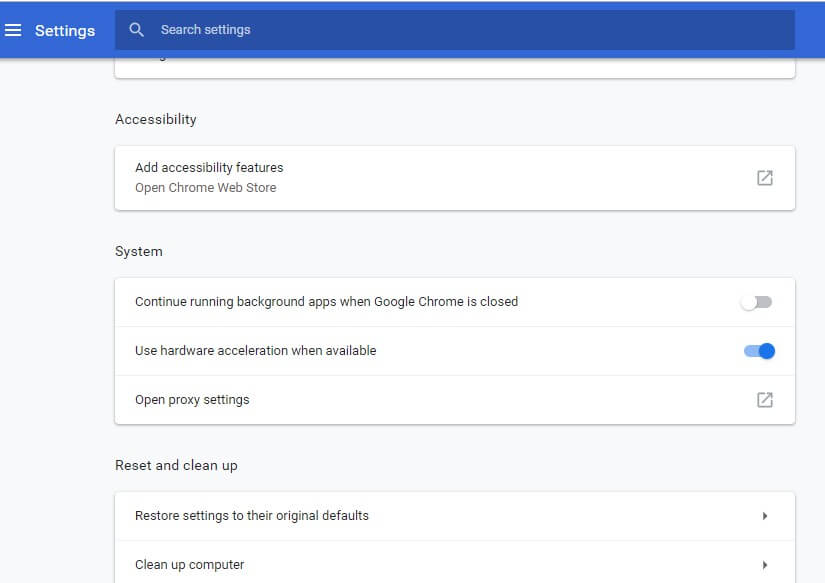Open the Clean up computer option

(190, 565)
